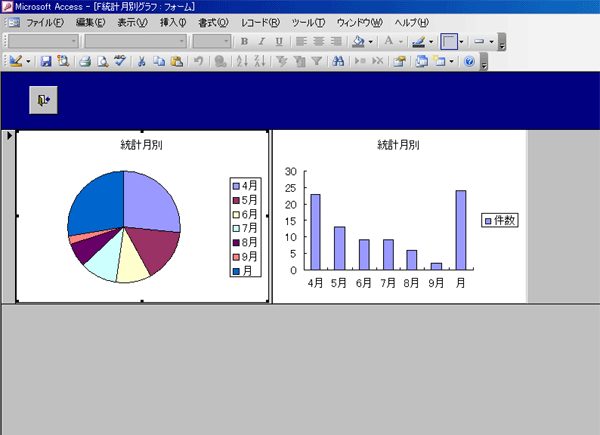Select the pie chart object
The width and height of the screenshot is (600, 435).
[142, 217]
